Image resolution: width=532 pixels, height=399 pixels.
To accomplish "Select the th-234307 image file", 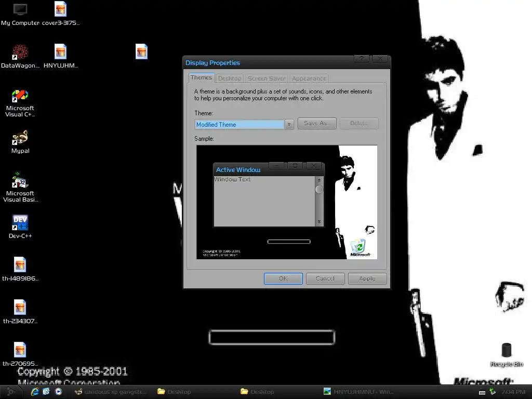I will 20,312.
